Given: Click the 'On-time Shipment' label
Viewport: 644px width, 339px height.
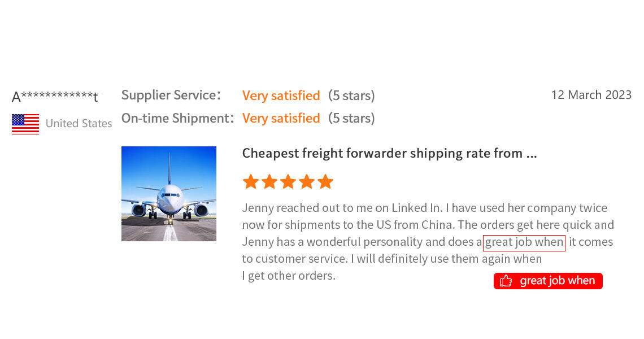Looking at the screenshot, I should click(177, 118).
